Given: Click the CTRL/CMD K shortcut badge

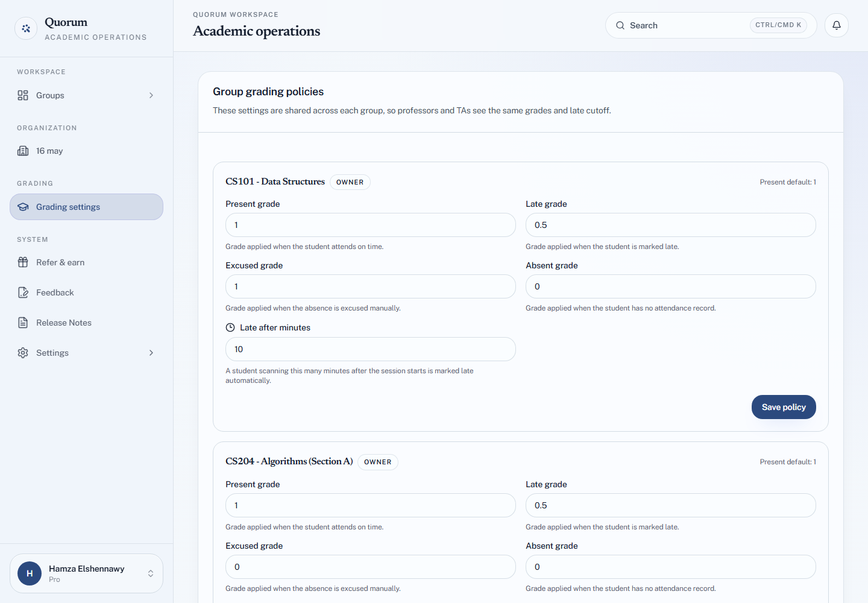Looking at the screenshot, I should coord(778,25).
